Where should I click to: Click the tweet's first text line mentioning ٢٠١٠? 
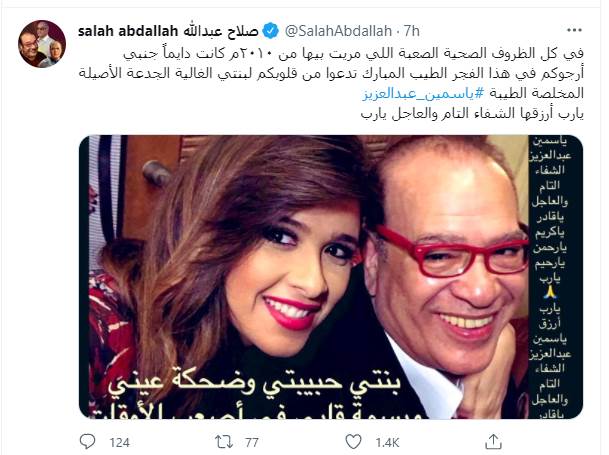[353, 53]
